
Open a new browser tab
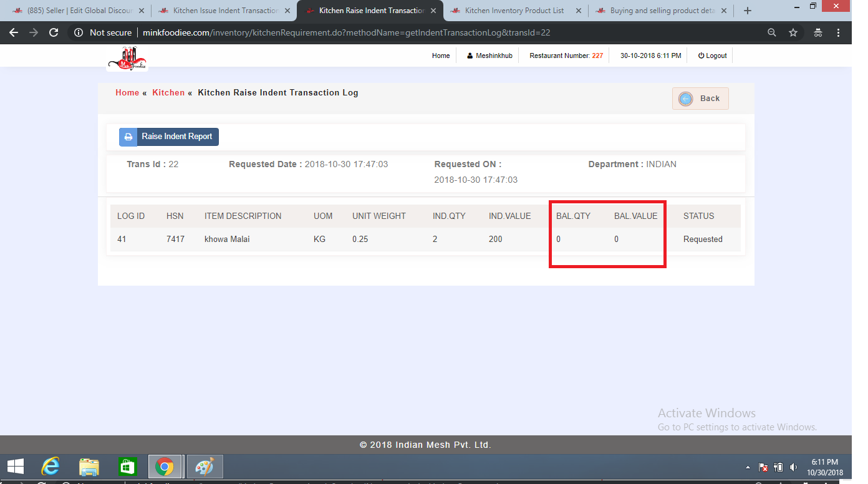[748, 11]
